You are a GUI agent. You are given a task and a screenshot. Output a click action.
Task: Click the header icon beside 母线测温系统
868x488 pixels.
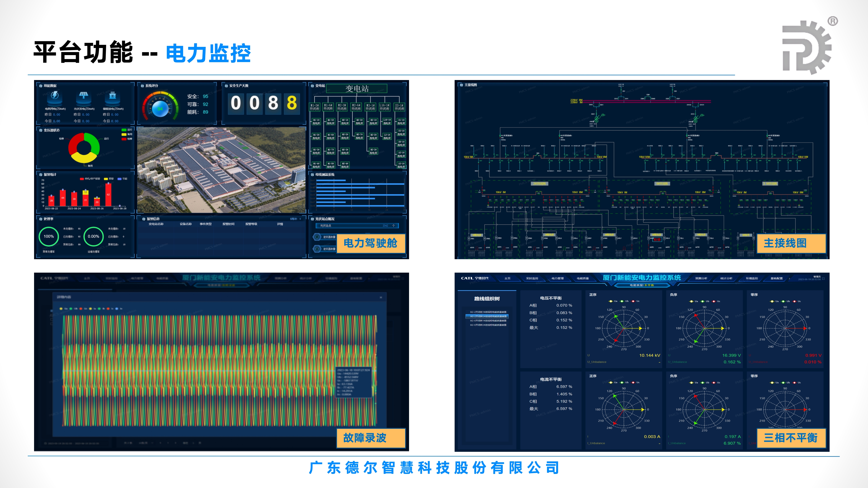click(312, 175)
